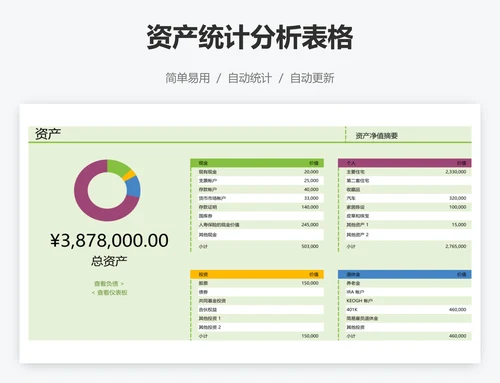Select the 503,000 subtotal cell

pos(310,246)
